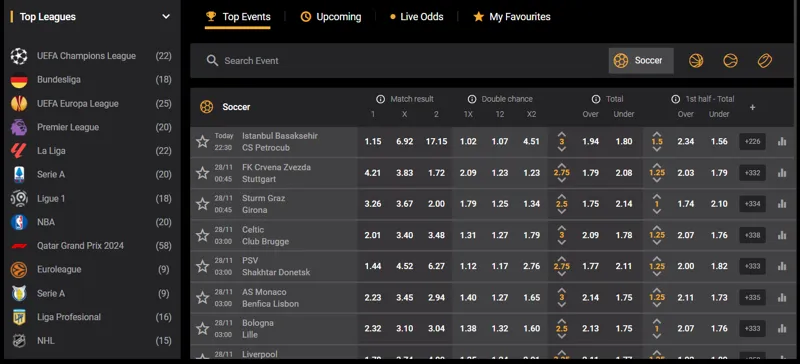This screenshot has width=800, height=364.
Task: Switch to the Upcoming tab
Action: tap(331, 17)
